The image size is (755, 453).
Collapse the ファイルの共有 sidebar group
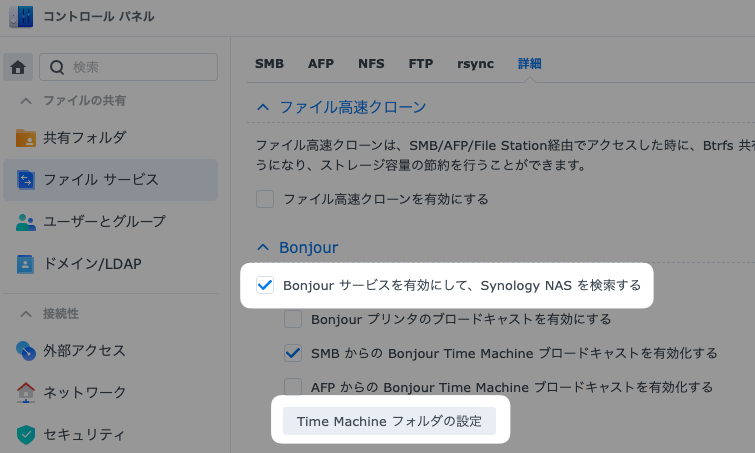(25, 101)
